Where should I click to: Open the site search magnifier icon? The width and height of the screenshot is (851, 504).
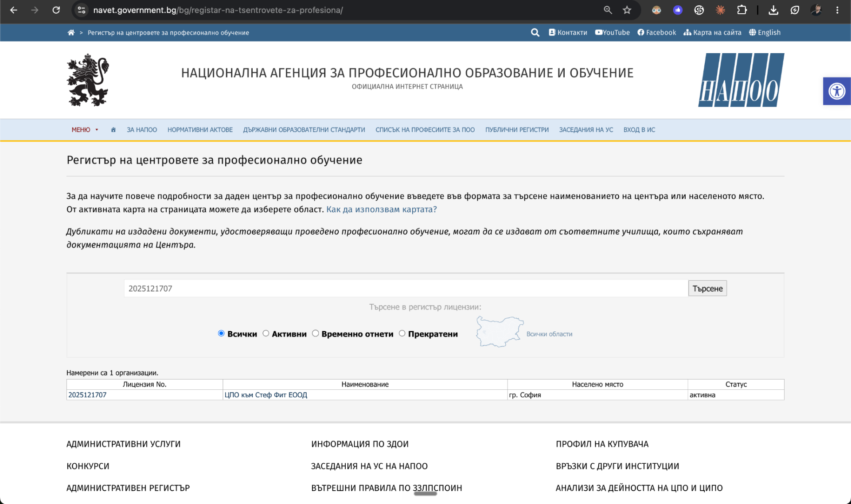(535, 33)
